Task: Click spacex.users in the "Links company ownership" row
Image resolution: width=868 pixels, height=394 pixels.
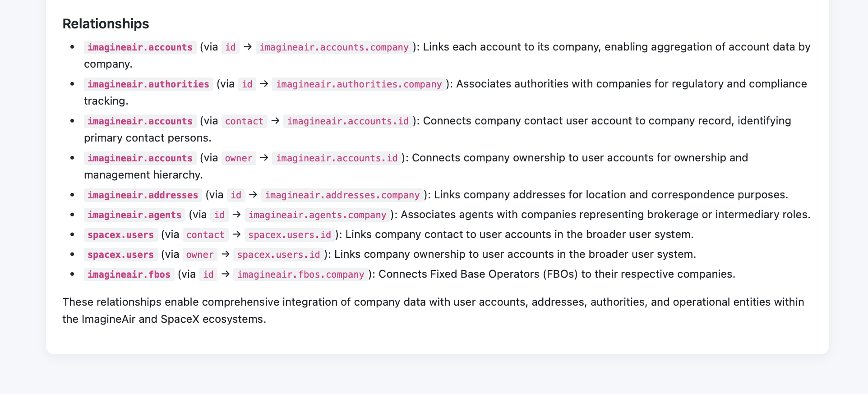Action: [120, 255]
